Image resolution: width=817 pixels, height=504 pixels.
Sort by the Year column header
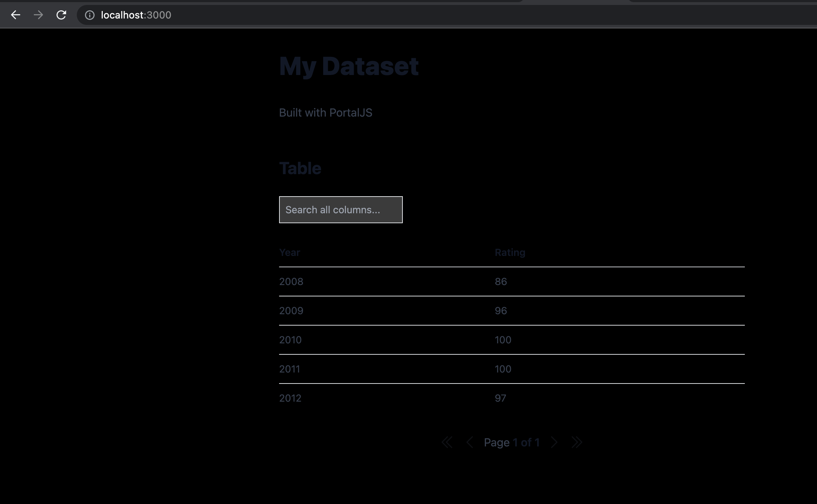(289, 252)
